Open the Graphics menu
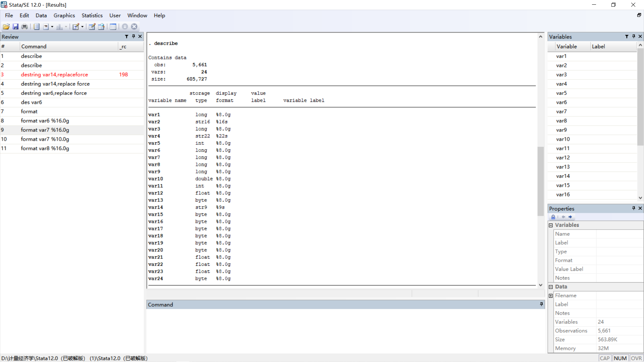Viewport: 644px width, 362px height. [x=64, y=15]
